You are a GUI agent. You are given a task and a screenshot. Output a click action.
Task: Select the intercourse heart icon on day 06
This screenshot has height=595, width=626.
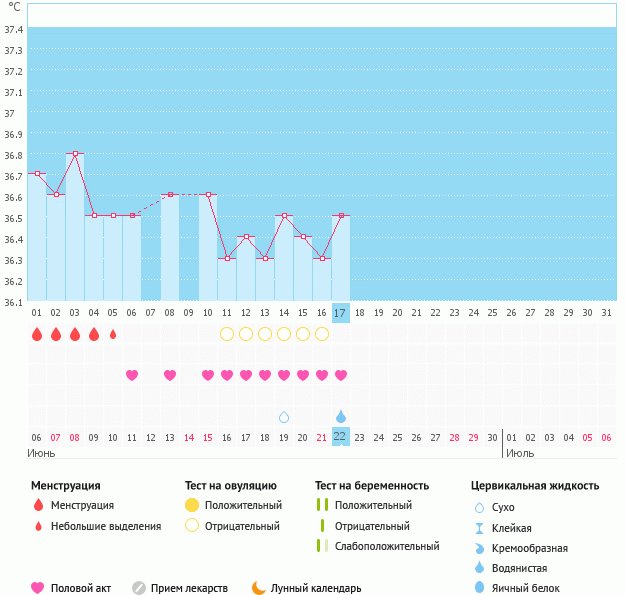pos(132,375)
